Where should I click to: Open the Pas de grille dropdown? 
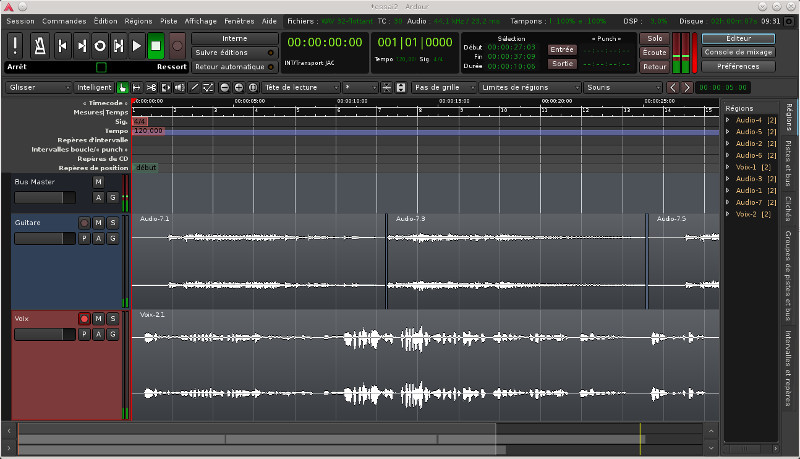pos(441,88)
